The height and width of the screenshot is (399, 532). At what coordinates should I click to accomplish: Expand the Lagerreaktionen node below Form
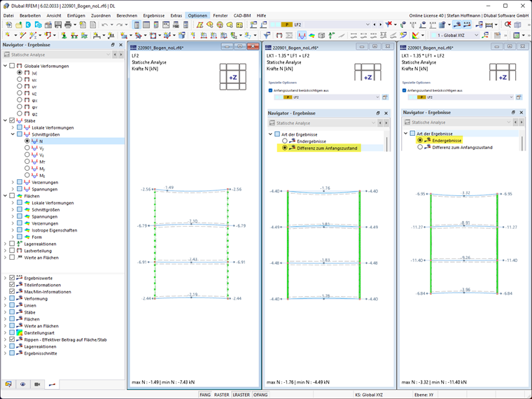(x=5, y=244)
